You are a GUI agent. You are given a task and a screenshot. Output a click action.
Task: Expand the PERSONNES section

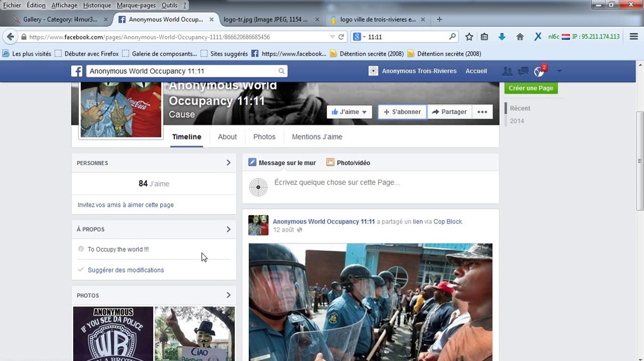[228, 162]
